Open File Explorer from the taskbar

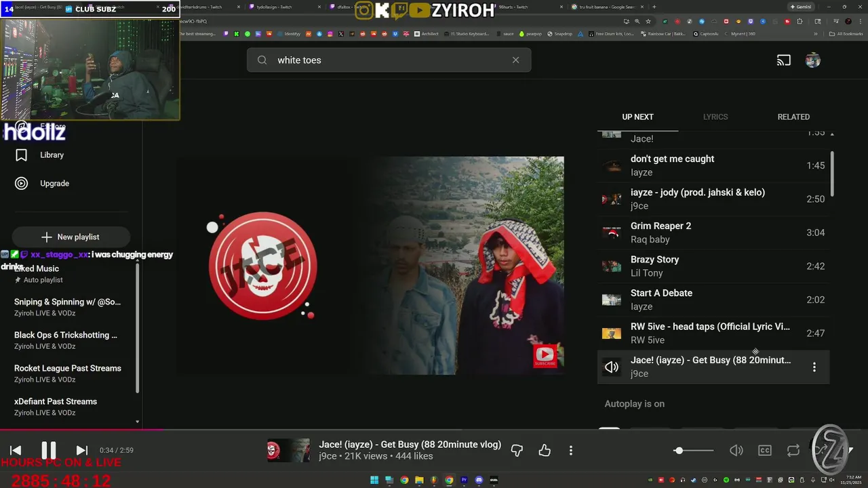point(419,480)
